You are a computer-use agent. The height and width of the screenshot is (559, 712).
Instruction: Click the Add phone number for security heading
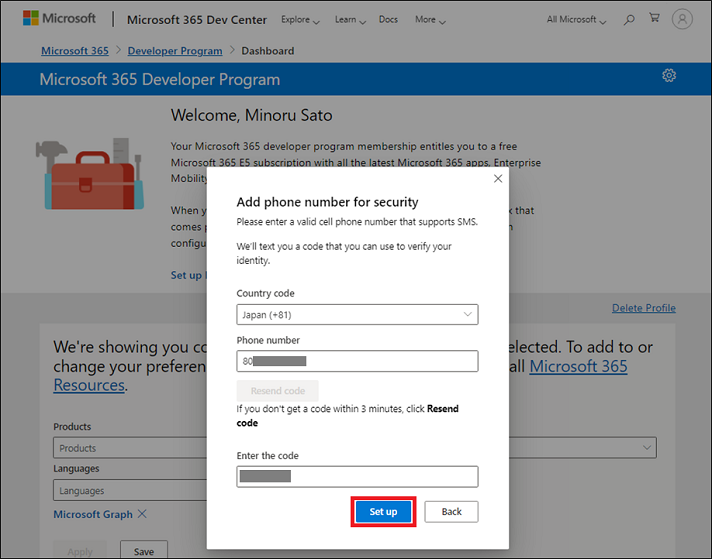tap(327, 202)
